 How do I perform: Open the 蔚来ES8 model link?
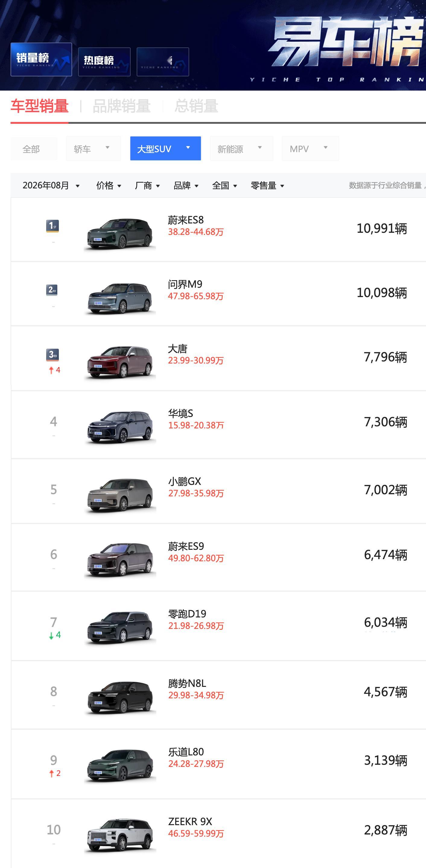pos(186,220)
